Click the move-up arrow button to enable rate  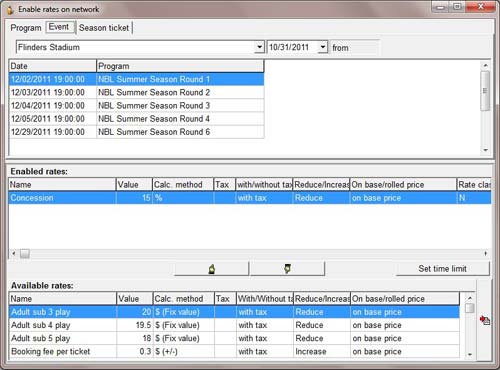coord(212,269)
